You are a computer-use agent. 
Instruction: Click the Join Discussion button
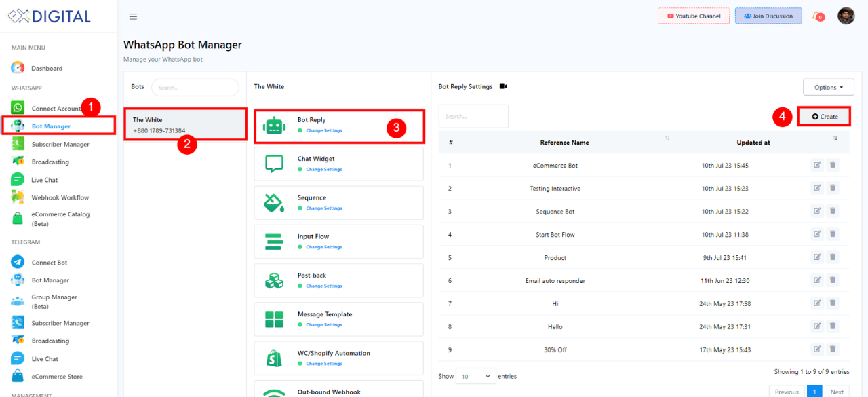768,16
